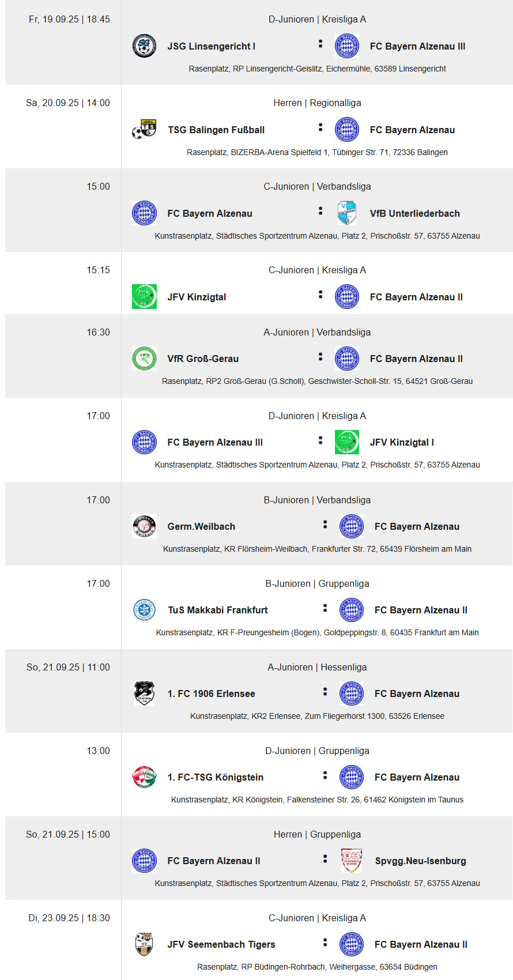The width and height of the screenshot is (513, 980).
Task: Click the Germ.Weilbach club crest
Action: 144,526
